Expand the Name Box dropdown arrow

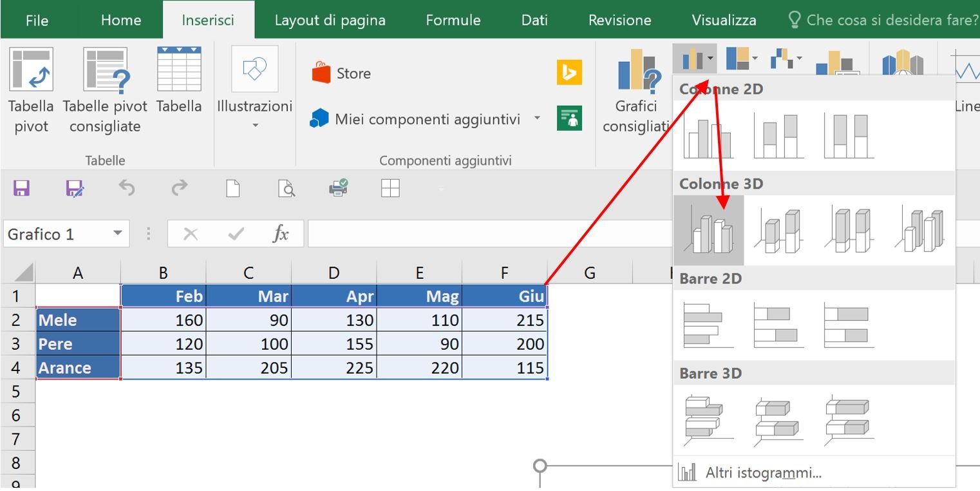click(x=117, y=233)
